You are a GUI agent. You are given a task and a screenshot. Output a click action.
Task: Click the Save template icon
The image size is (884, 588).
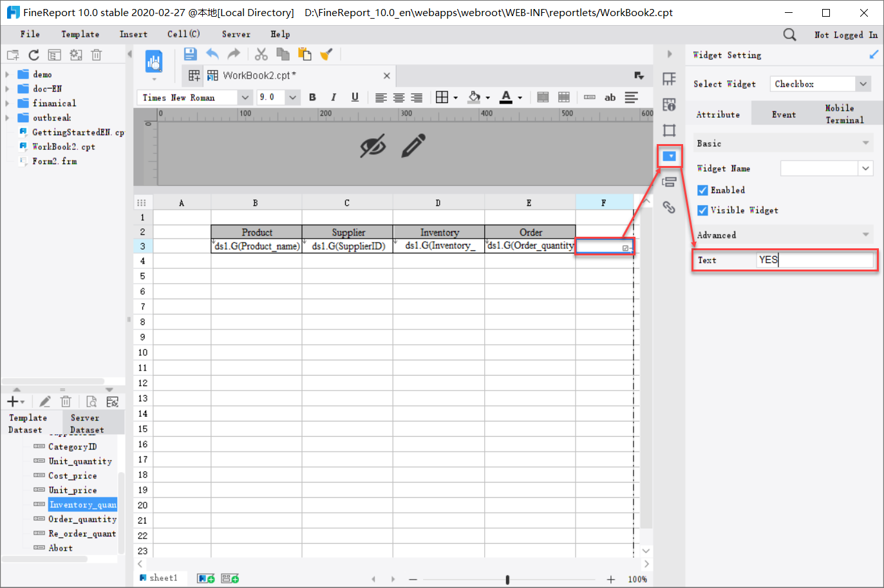pyautogui.click(x=190, y=54)
